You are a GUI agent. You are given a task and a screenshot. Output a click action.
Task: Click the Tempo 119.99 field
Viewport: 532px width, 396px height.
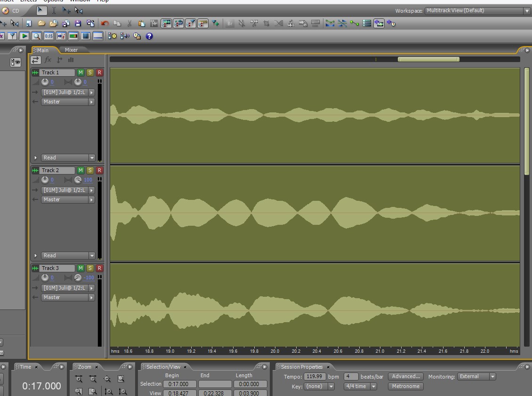[x=315, y=376]
